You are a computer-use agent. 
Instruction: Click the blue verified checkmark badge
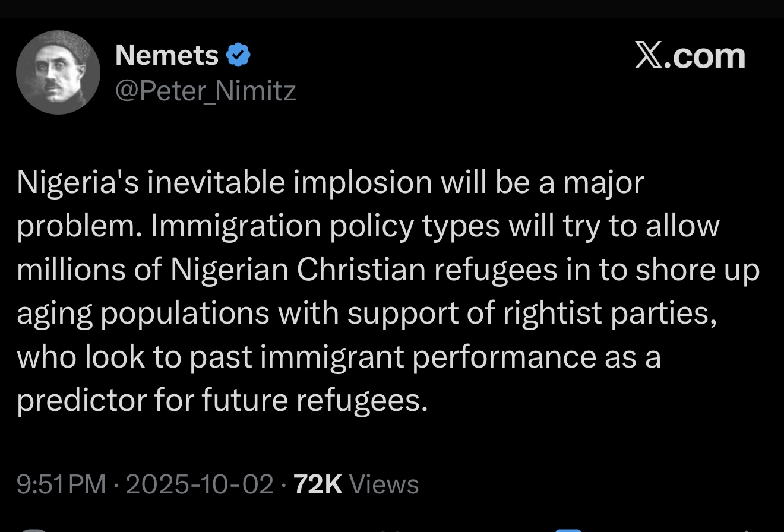click(238, 56)
